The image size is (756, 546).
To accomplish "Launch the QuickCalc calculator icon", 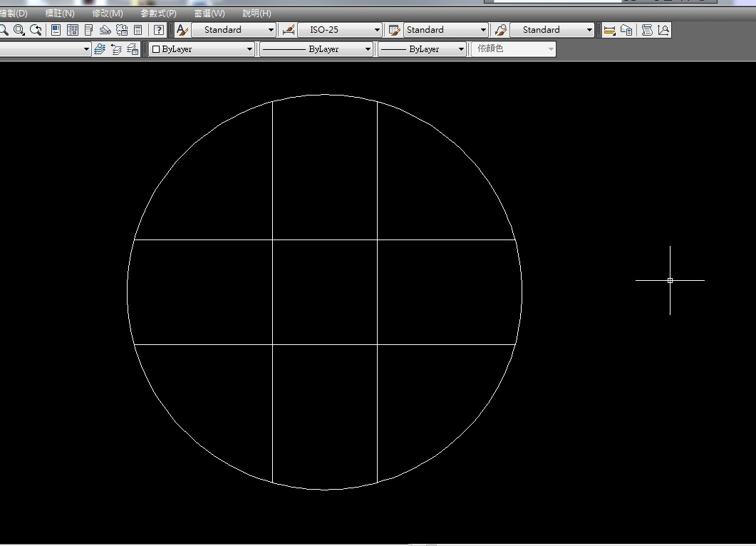I will point(138,30).
